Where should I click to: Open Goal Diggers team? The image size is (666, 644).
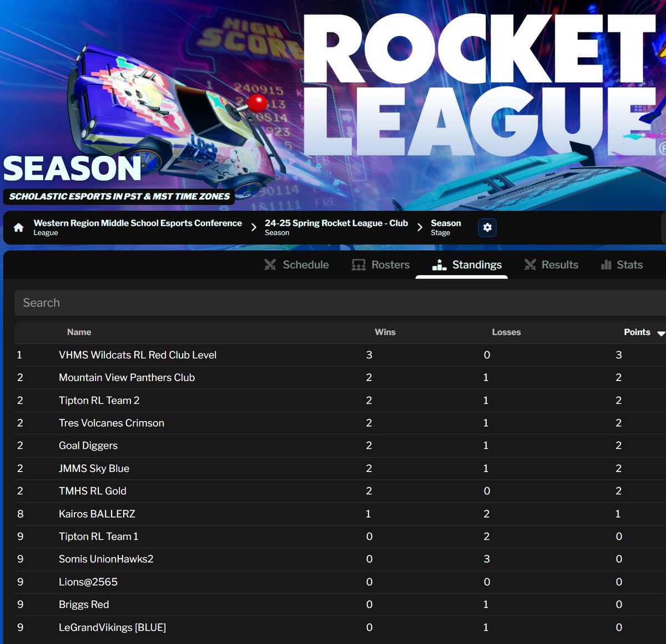pyautogui.click(x=88, y=446)
